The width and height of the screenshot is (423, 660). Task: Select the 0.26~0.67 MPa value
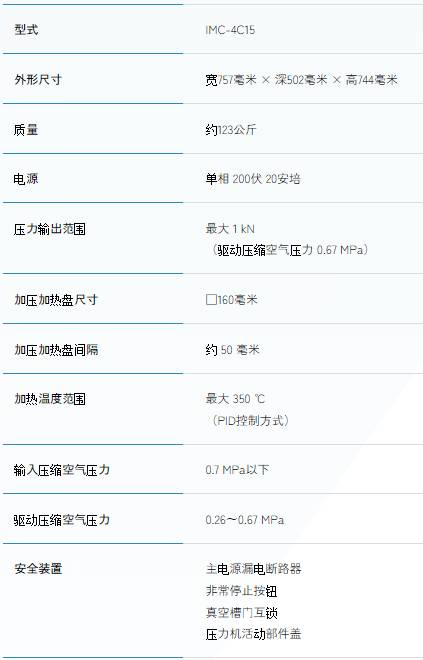245,519
